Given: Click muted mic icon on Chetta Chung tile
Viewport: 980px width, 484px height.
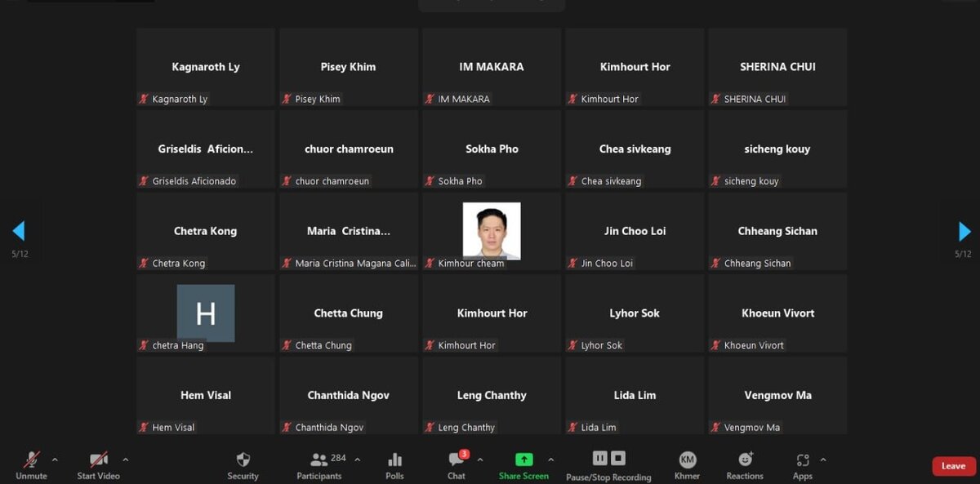Looking at the screenshot, I should (287, 345).
